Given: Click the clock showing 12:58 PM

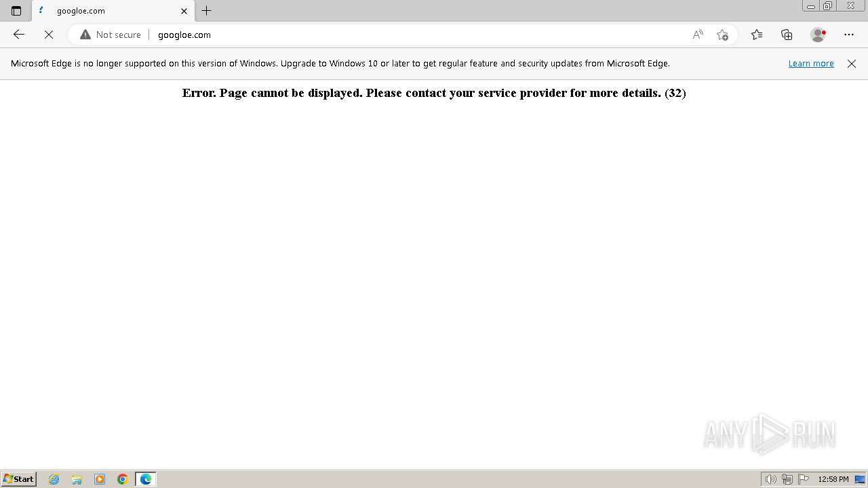Looking at the screenshot, I should pyautogui.click(x=833, y=479).
